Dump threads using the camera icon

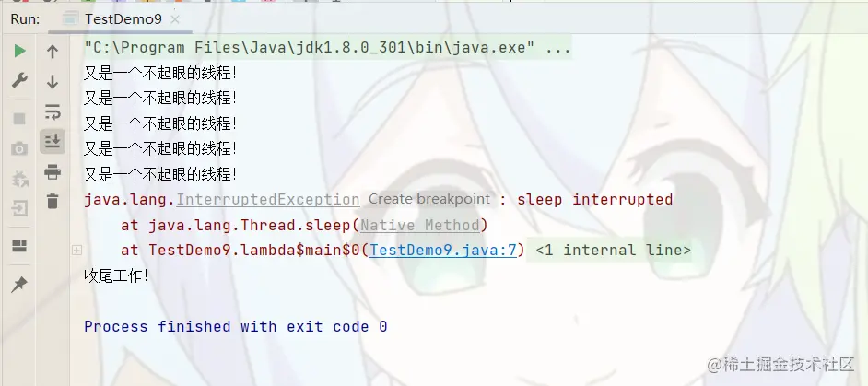(19, 148)
